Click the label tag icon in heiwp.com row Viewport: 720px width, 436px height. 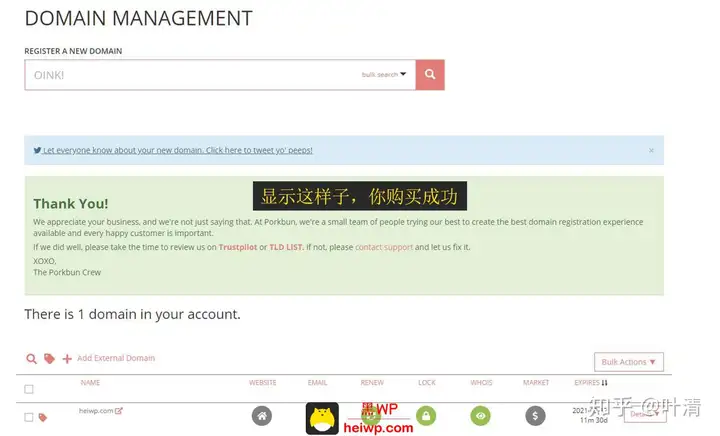[43, 417]
